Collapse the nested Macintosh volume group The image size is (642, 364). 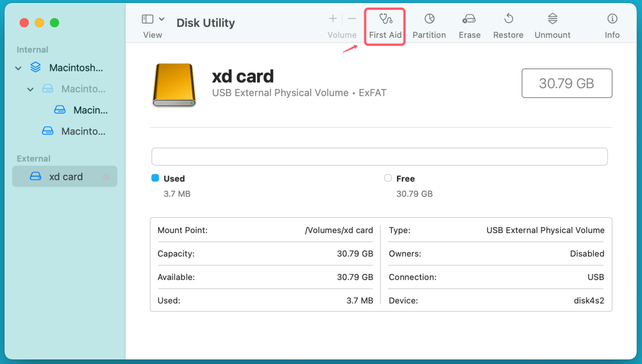point(30,89)
